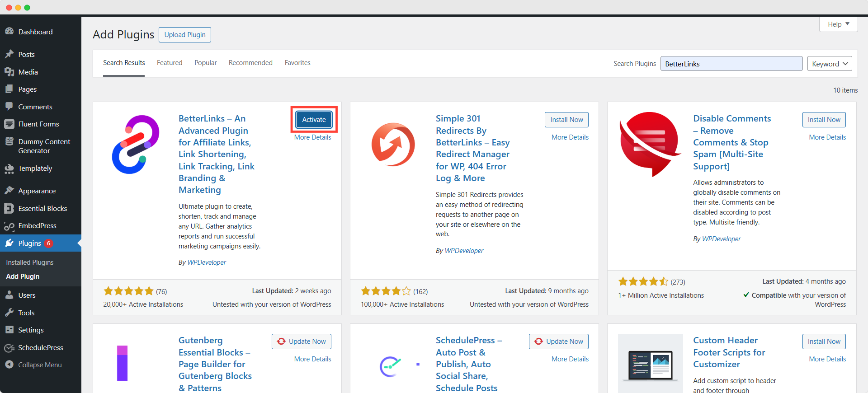Click the BetterLinks plugin logo
868x393 pixels.
(x=136, y=145)
